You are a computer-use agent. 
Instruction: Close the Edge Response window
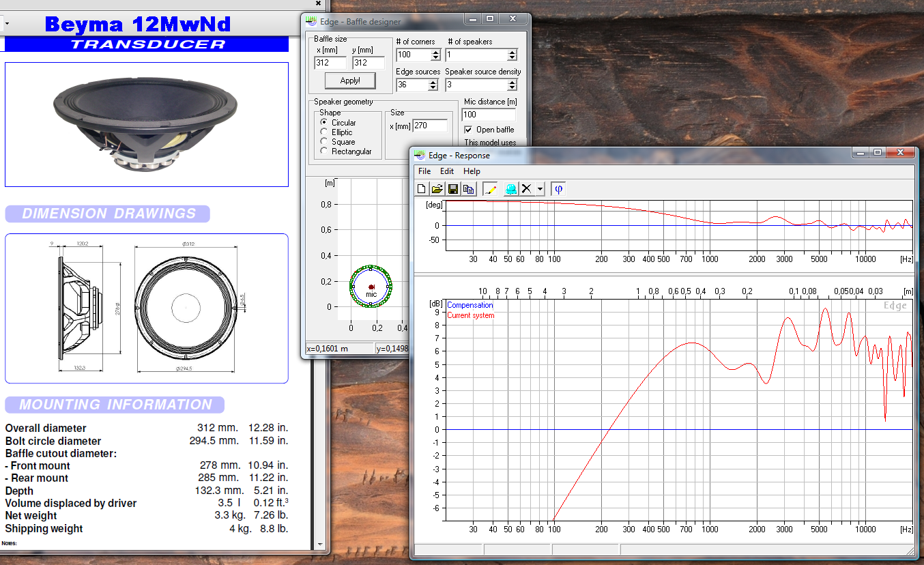click(901, 152)
